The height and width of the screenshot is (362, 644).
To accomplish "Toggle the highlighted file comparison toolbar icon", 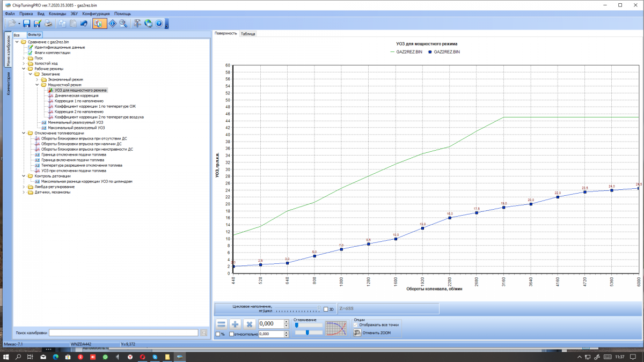I will [x=99, y=24].
